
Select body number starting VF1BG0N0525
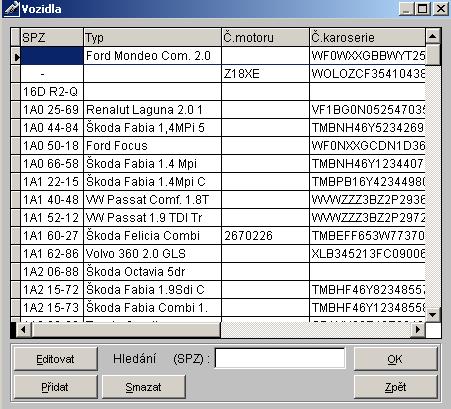pyautogui.click(x=367, y=110)
